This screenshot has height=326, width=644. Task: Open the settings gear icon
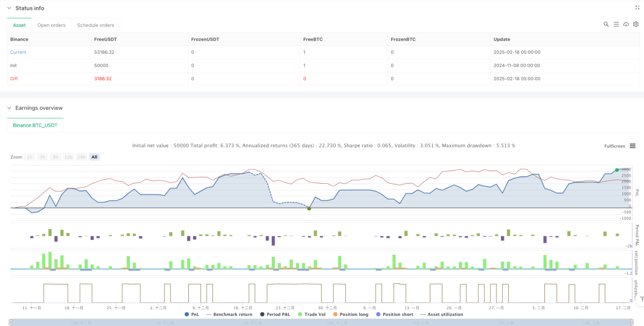[636, 24]
